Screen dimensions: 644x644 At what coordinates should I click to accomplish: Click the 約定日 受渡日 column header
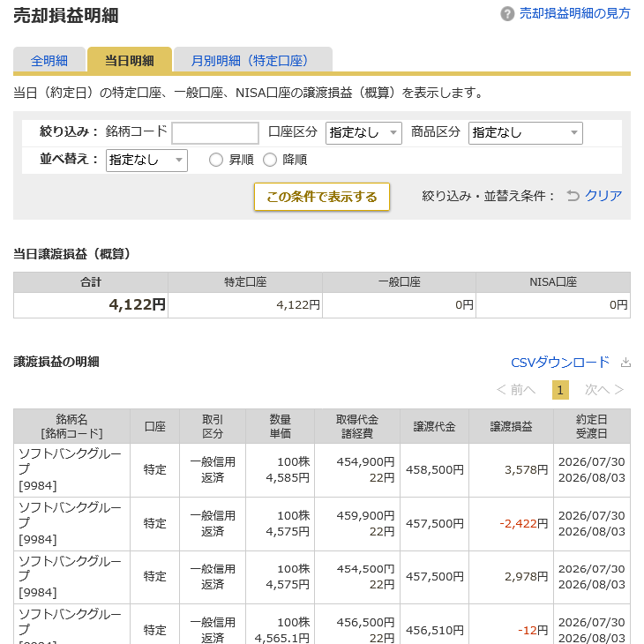coord(592,426)
